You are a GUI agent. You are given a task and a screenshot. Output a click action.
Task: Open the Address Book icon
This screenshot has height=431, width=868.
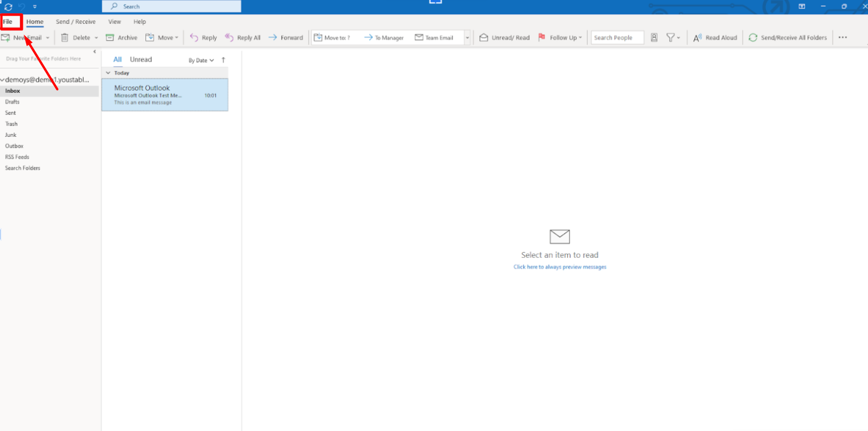point(654,38)
